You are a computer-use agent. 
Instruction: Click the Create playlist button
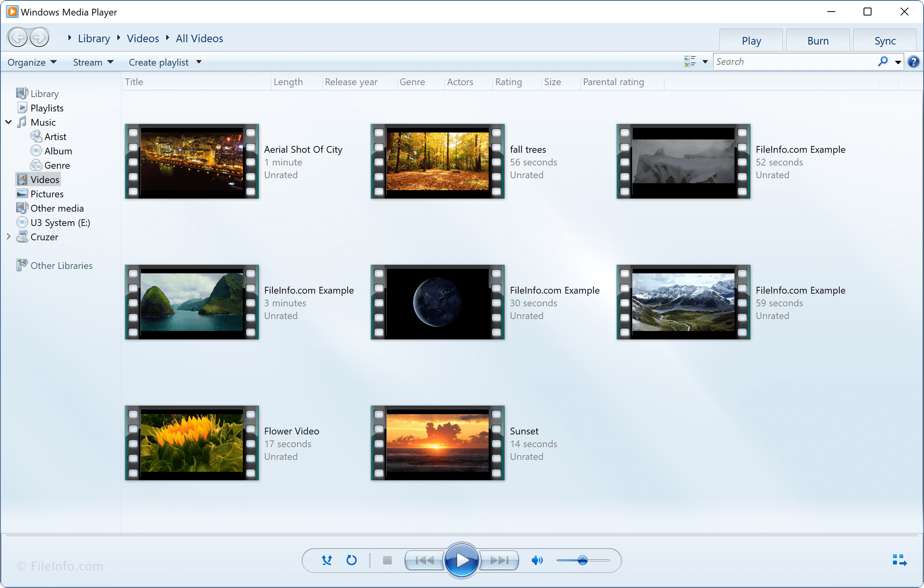point(158,61)
